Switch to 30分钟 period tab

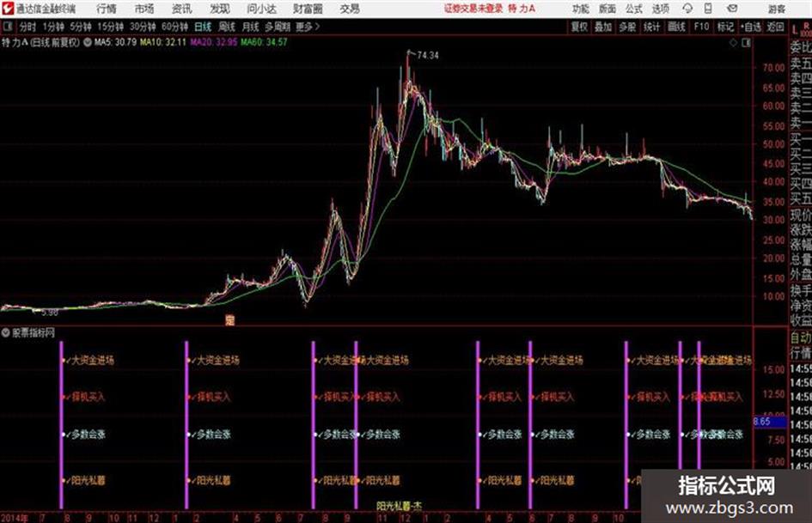coord(143,27)
